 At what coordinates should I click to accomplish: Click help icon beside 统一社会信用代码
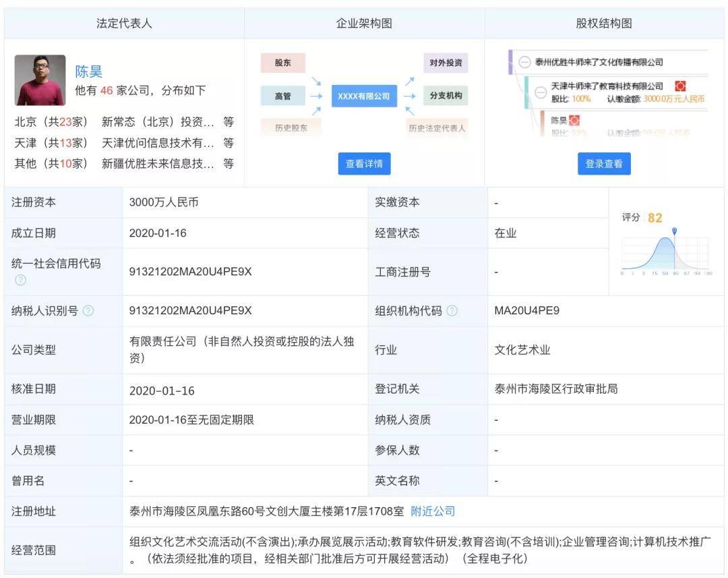coord(20,280)
